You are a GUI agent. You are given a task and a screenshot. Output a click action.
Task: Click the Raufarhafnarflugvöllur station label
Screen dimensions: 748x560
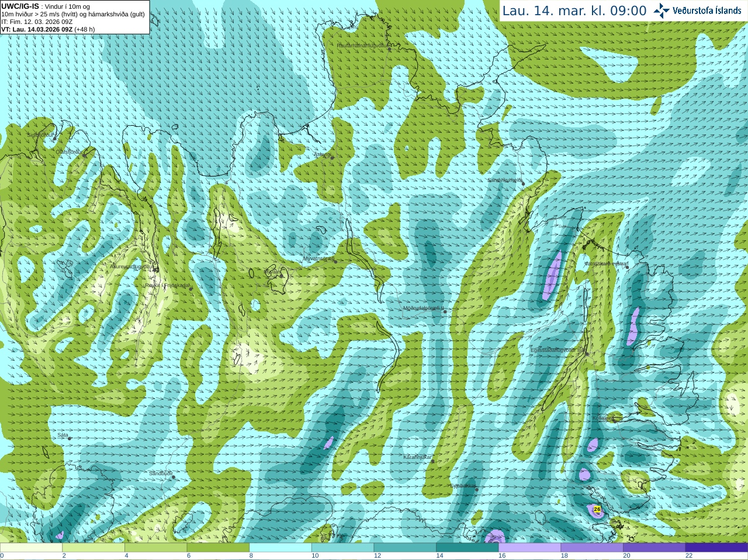point(362,46)
